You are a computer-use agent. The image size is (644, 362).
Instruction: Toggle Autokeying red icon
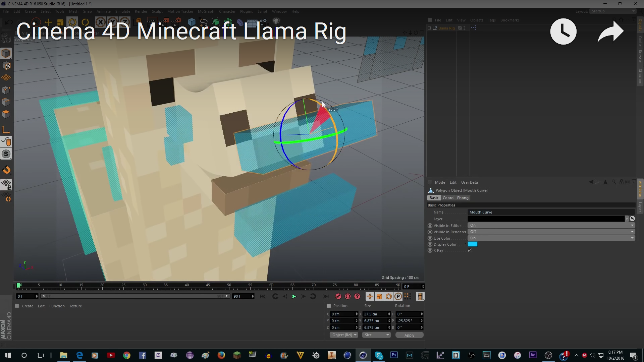[x=348, y=296]
